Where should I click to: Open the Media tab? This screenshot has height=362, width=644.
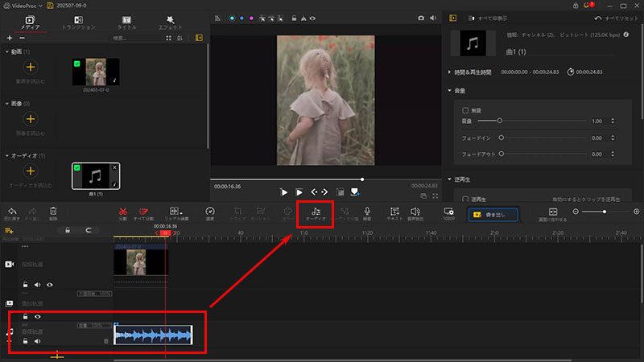(x=30, y=23)
